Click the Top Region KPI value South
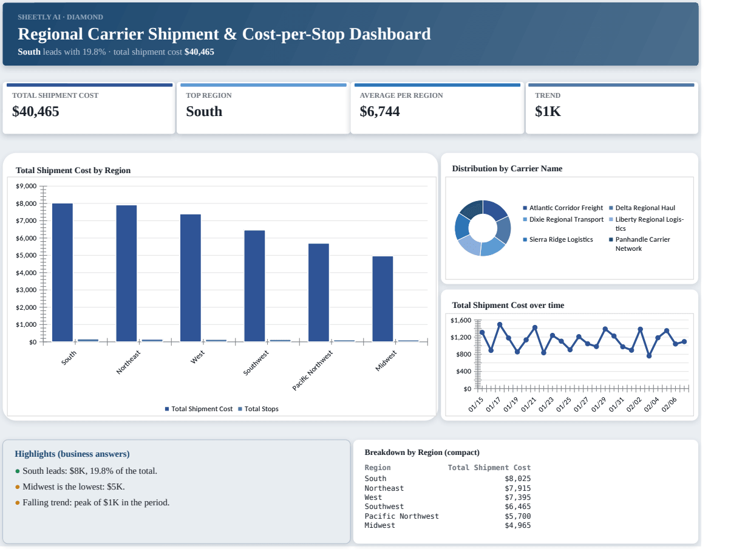This screenshot has height=560, width=745. 204,112
